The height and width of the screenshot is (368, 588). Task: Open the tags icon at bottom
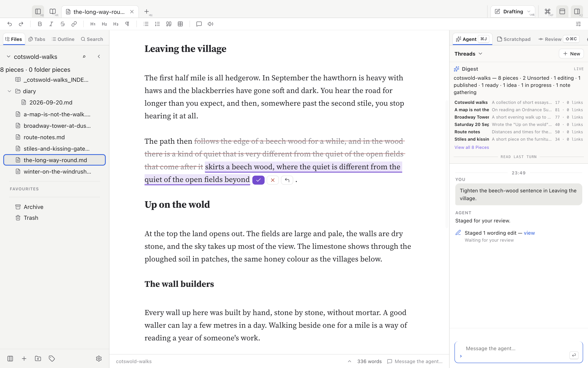coord(52,359)
